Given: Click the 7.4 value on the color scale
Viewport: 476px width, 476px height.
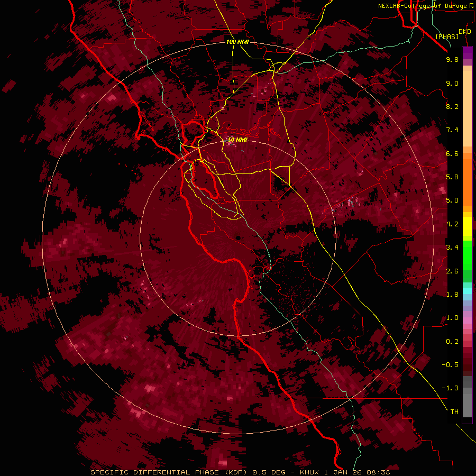Looking at the screenshot, I should point(452,130).
